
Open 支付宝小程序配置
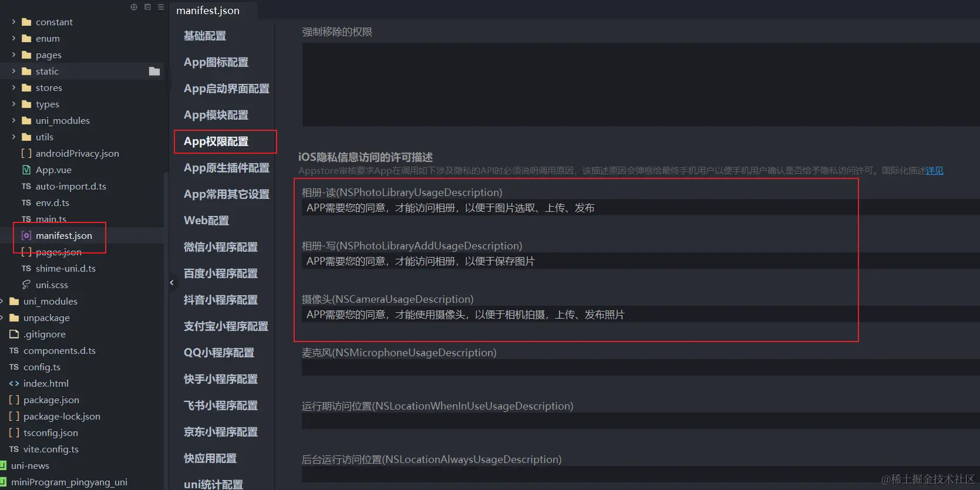pos(226,326)
